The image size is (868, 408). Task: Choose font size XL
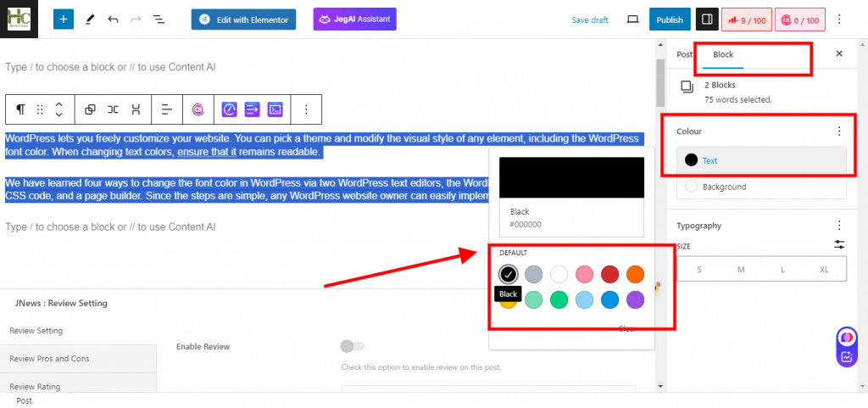click(824, 270)
